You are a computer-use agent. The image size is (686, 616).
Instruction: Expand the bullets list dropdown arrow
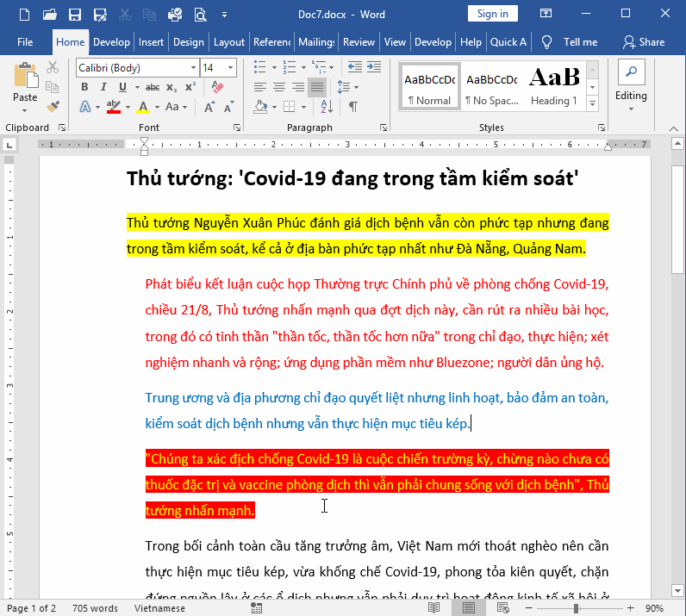coord(274,67)
